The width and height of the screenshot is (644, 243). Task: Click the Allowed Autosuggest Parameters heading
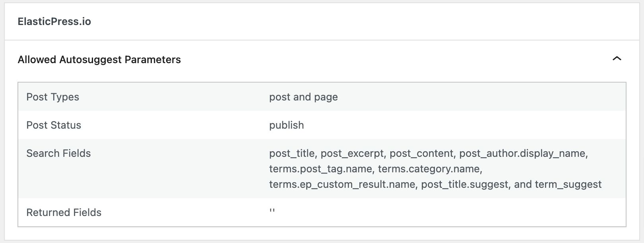pyautogui.click(x=99, y=60)
